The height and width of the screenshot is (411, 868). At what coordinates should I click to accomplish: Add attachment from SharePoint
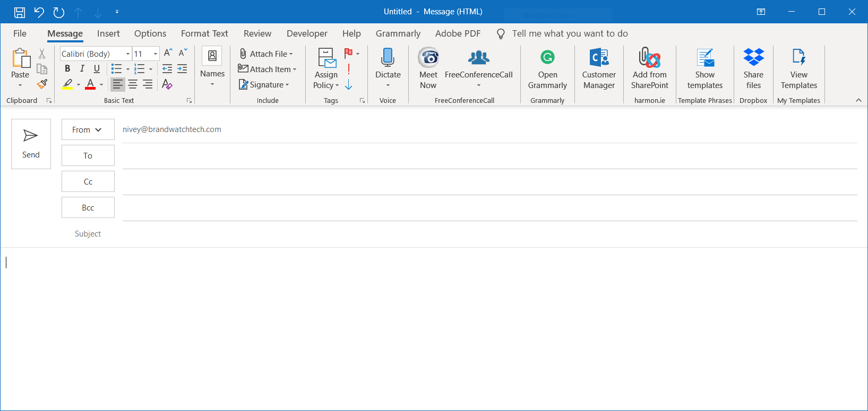[650, 69]
